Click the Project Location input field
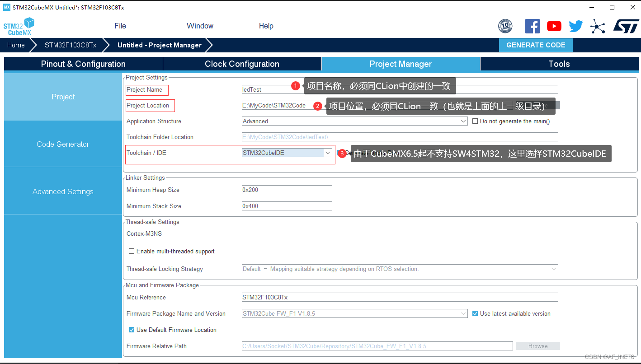Screen dimensions: 641x364 tap(377, 105)
